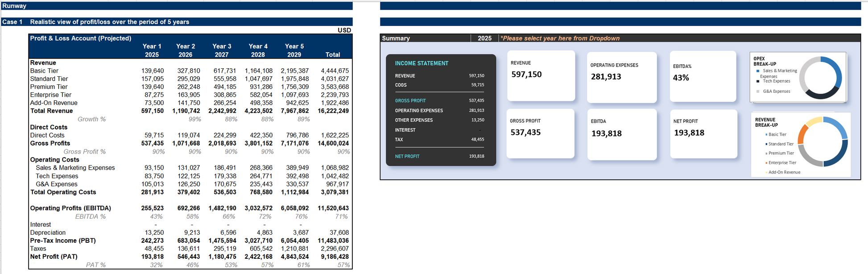Select the Standard Tier legend entry
Screen dimensions: 868x274
tap(781, 144)
